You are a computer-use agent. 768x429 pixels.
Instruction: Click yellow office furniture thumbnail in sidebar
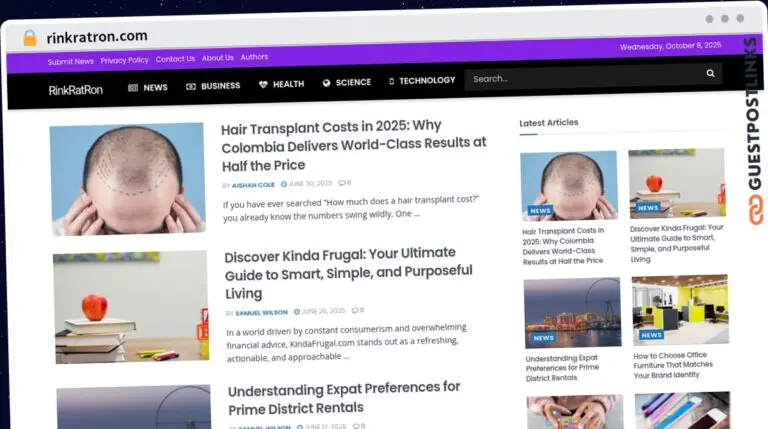point(680,310)
